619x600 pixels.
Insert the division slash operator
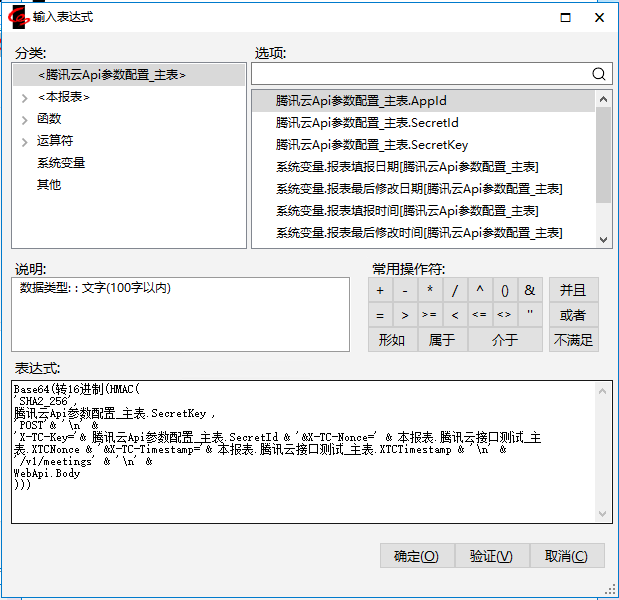[455, 290]
